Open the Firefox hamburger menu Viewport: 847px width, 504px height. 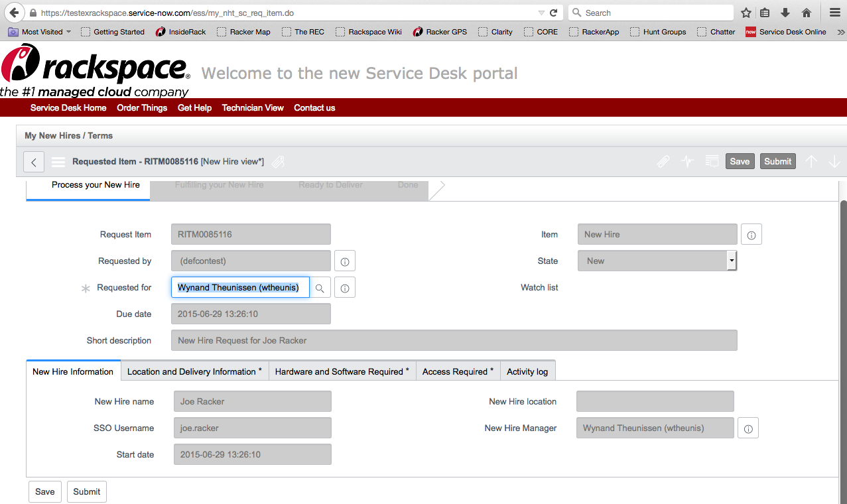(835, 13)
